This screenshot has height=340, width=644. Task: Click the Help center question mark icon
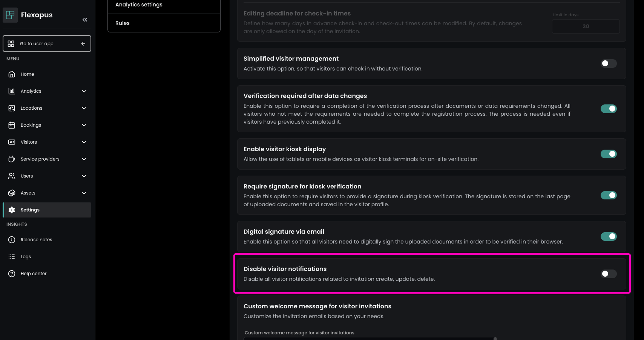click(x=12, y=274)
